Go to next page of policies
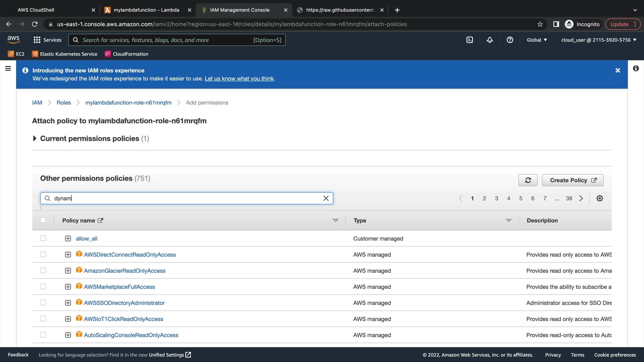 [x=581, y=198]
